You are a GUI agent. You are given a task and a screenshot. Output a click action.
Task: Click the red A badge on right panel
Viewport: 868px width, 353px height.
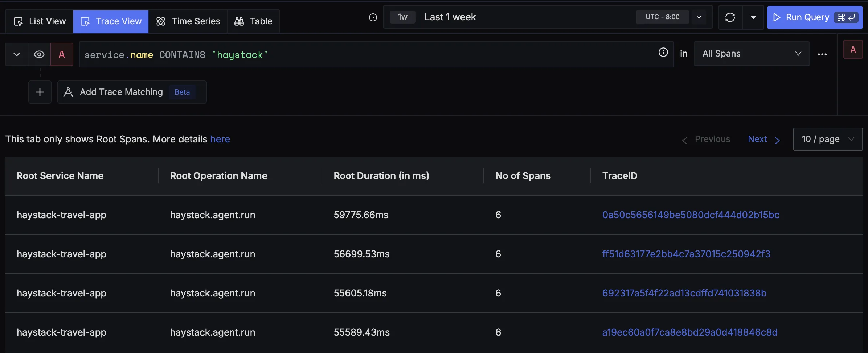853,50
